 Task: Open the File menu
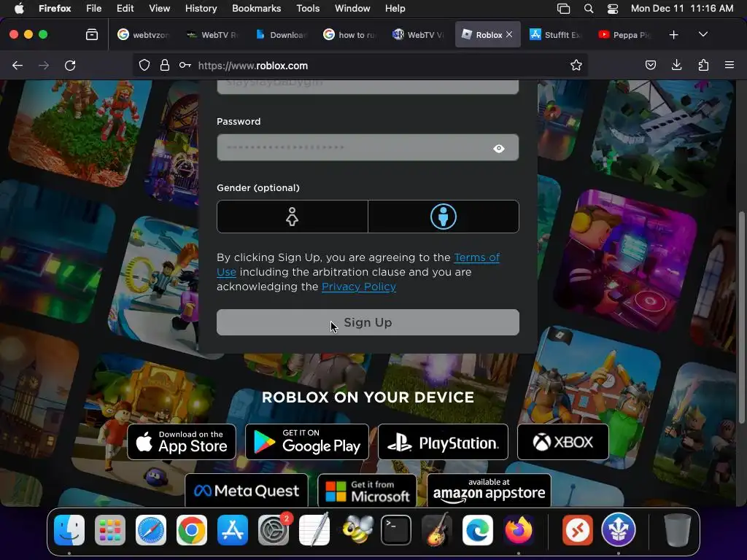94,9
